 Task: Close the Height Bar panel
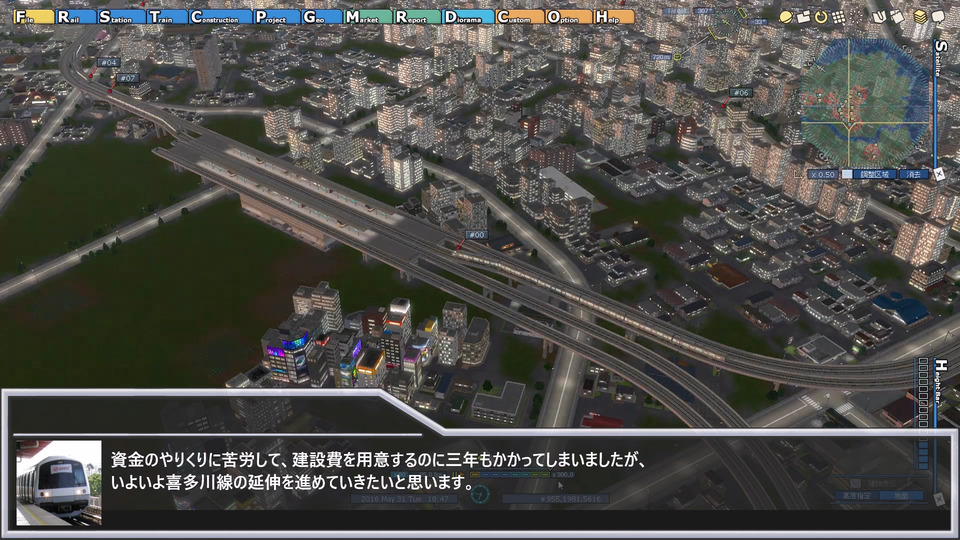(x=940, y=500)
